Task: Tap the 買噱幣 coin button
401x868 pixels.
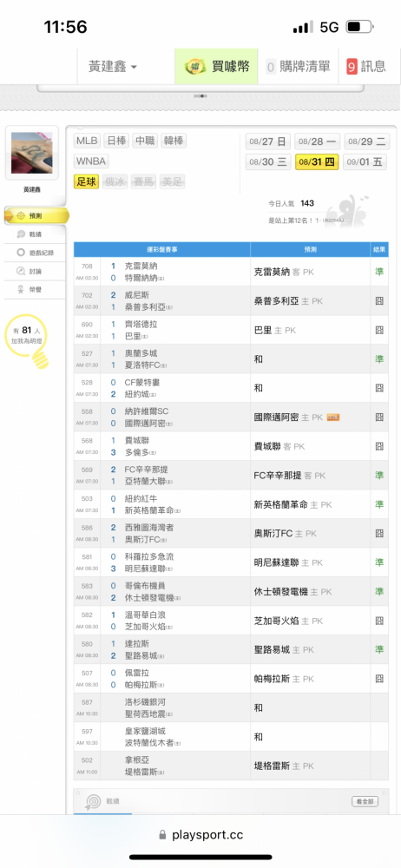Action: [217, 67]
